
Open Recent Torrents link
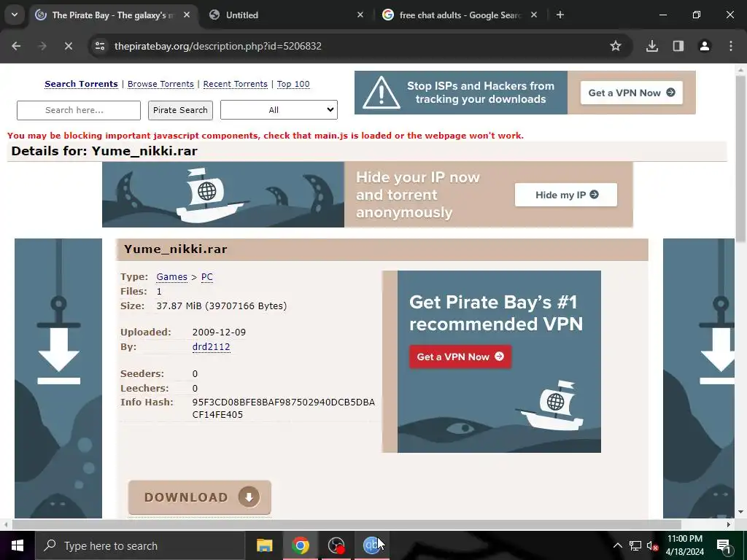tap(236, 84)
